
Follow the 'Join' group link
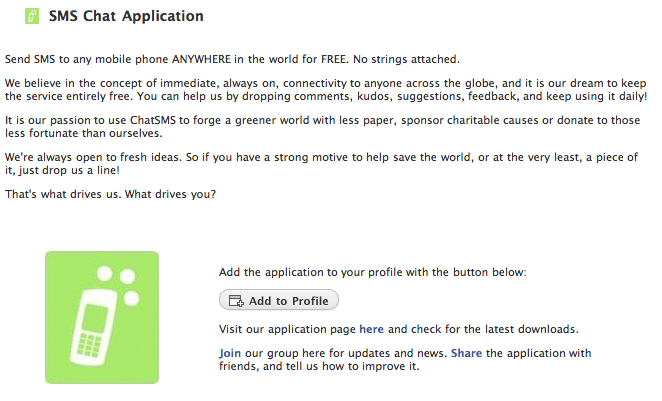pyautogui.click(x=230, y=353)
